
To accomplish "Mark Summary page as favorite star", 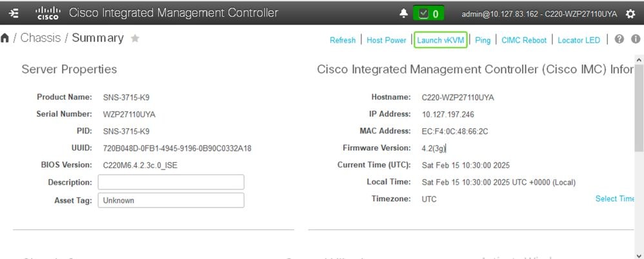I will (135, 39).
